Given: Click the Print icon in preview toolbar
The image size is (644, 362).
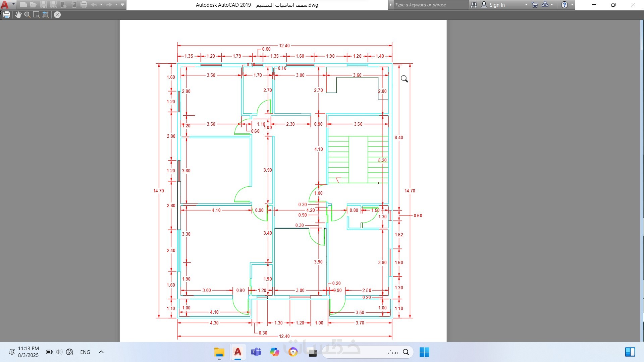Looking at the screenshot, I should coord(7,15).
